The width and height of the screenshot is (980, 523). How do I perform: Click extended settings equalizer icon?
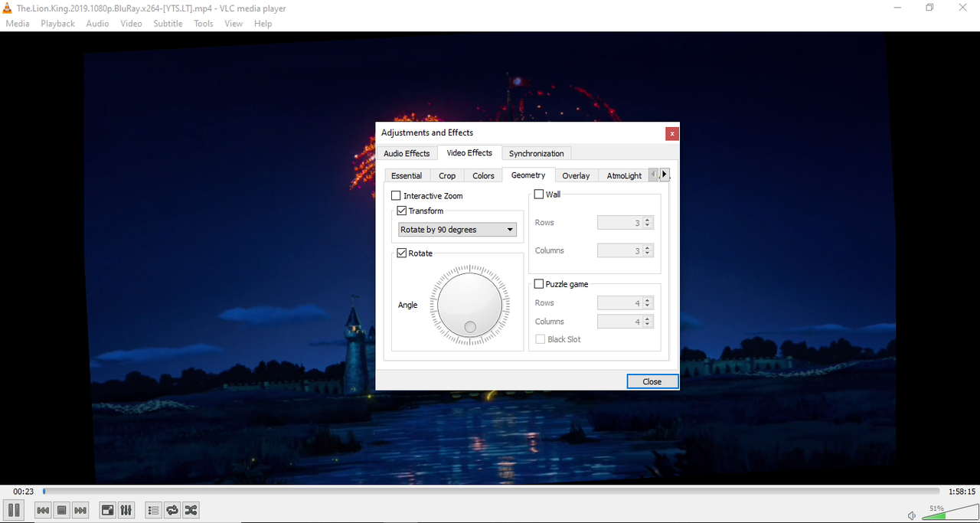point(126,510)
